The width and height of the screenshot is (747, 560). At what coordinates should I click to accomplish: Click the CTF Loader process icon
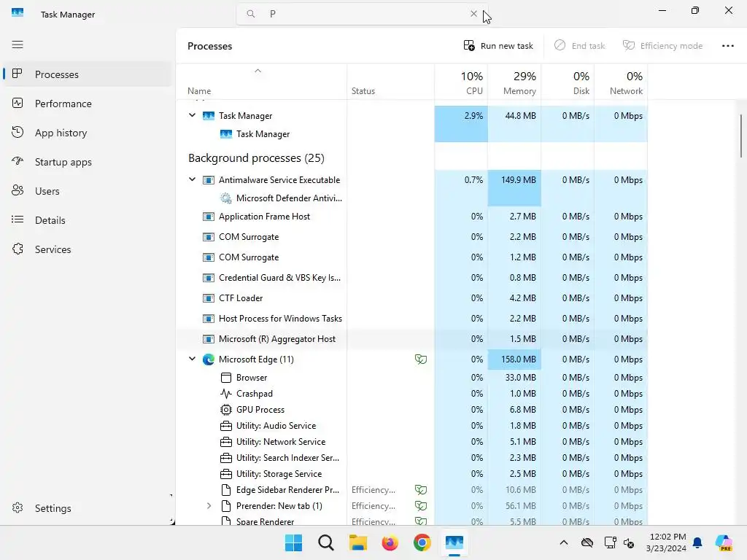coord(208,298)
